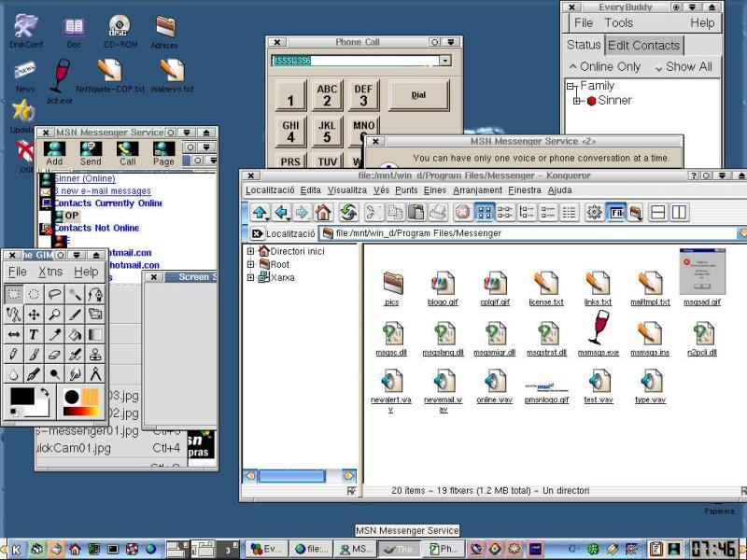Open the Eines menu in Konqueror
The image size is (747, 560).
tap(435, 190)
